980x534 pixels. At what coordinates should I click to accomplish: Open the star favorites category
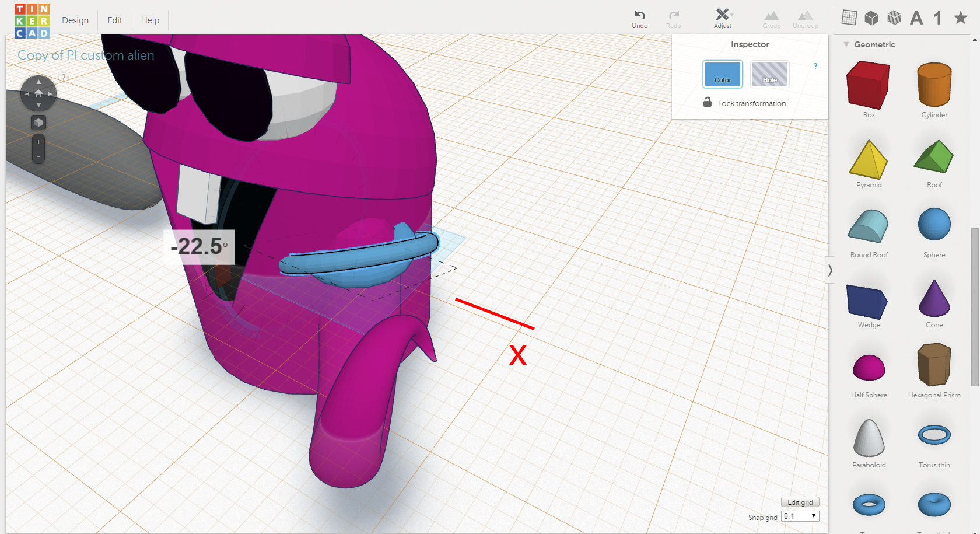point(960,18)
